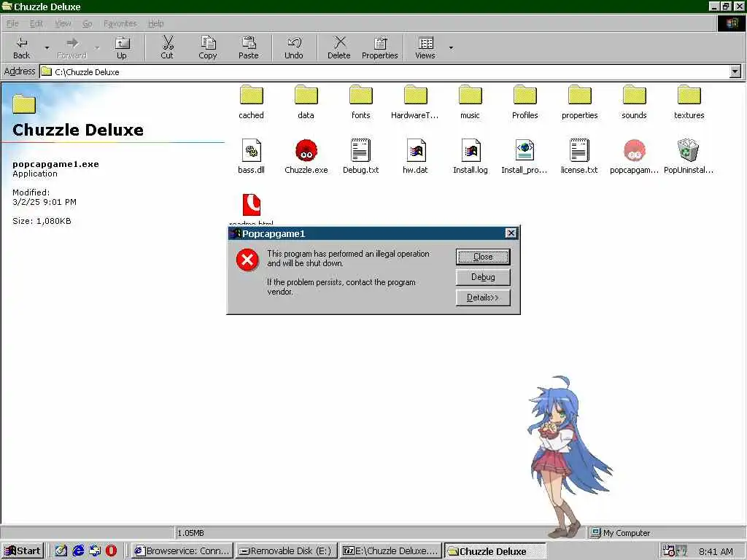
Task: Click Debug in the error dialog
Action: 483,277
